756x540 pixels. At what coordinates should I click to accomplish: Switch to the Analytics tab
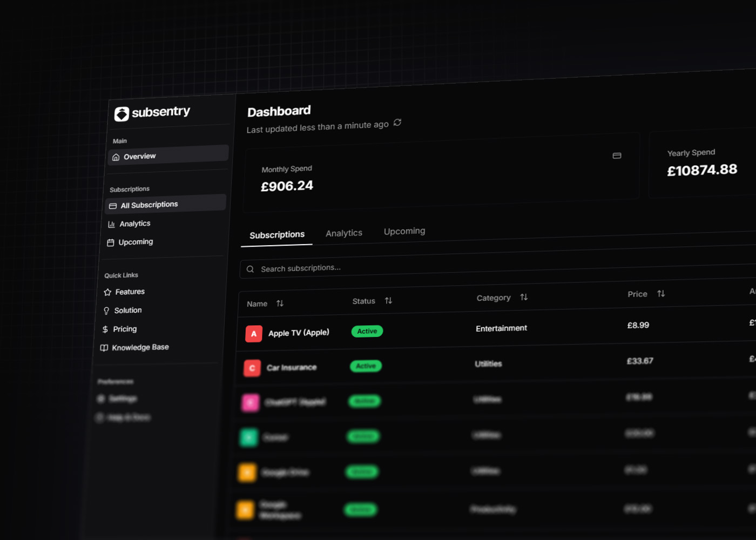[343, 233]
